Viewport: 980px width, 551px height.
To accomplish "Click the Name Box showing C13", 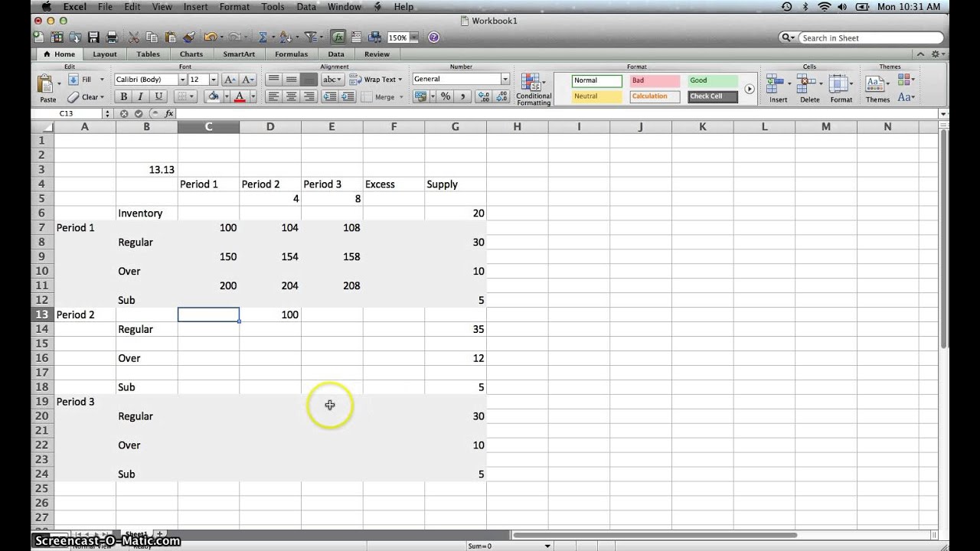I will (x=66, y=113).
